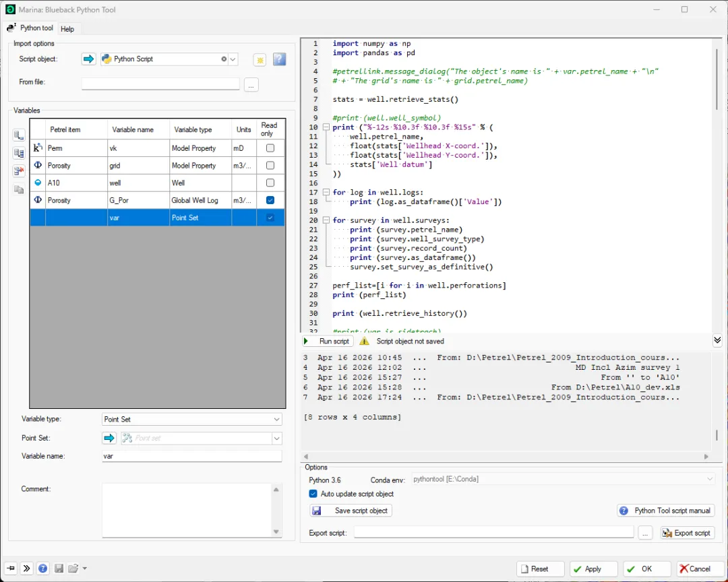Click the From file input field
728x582 pixels.
160,84
